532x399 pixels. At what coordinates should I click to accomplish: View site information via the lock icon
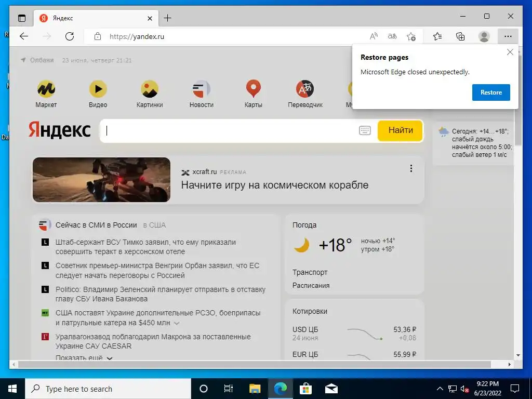98,36
